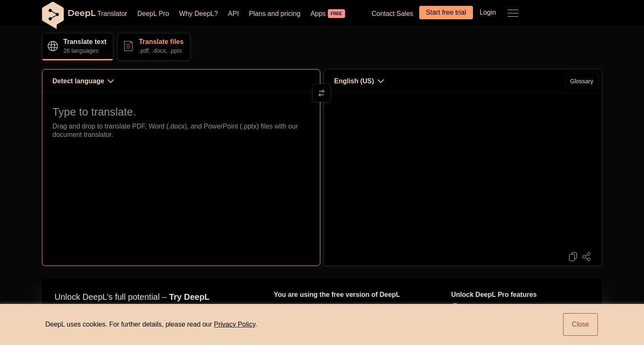Switch to the Translate files tab

154,46
